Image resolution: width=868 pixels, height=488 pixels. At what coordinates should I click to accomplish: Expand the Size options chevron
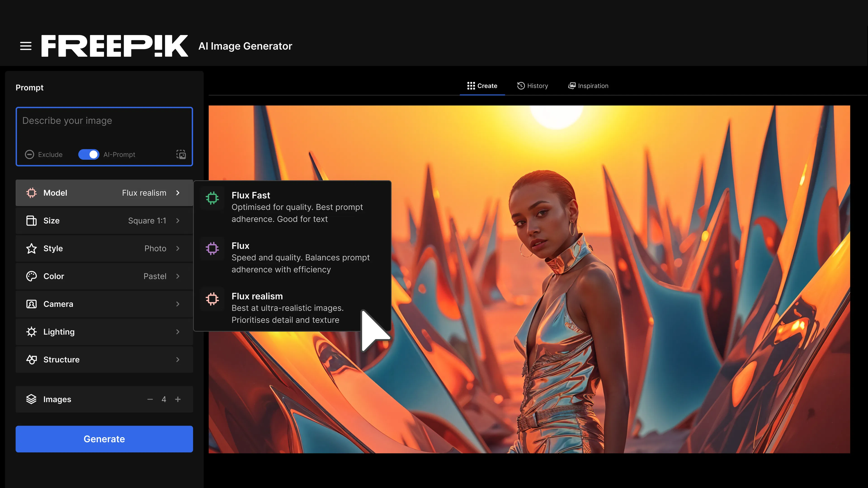[x=178, y=221]
